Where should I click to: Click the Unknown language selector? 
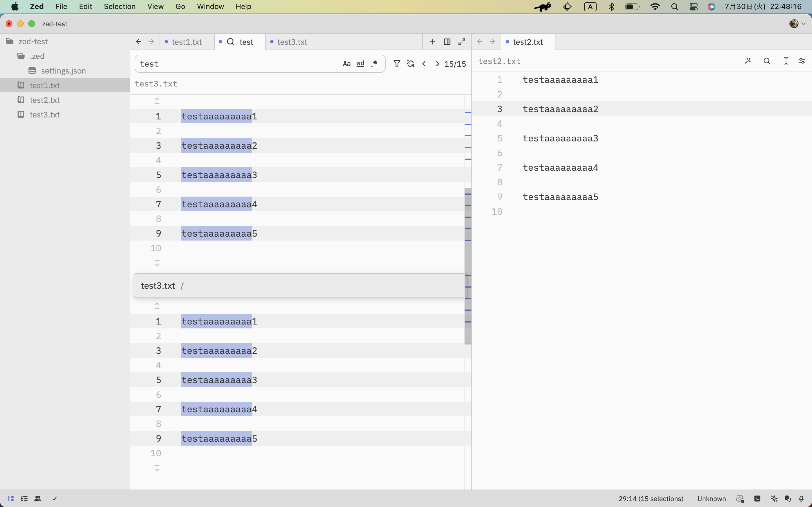point(711,499)
